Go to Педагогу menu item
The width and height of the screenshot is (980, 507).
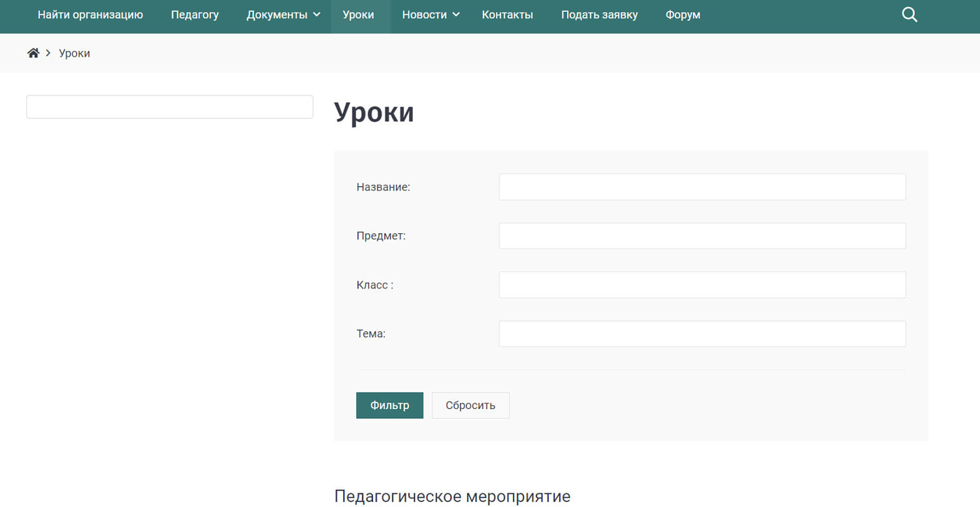tap(195, 15)
